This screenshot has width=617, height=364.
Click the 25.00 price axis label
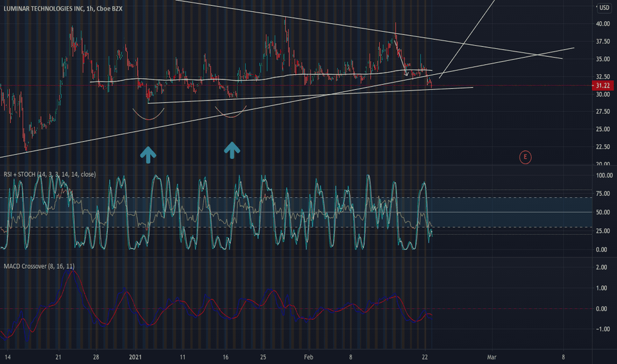click(x=602, y=129)
